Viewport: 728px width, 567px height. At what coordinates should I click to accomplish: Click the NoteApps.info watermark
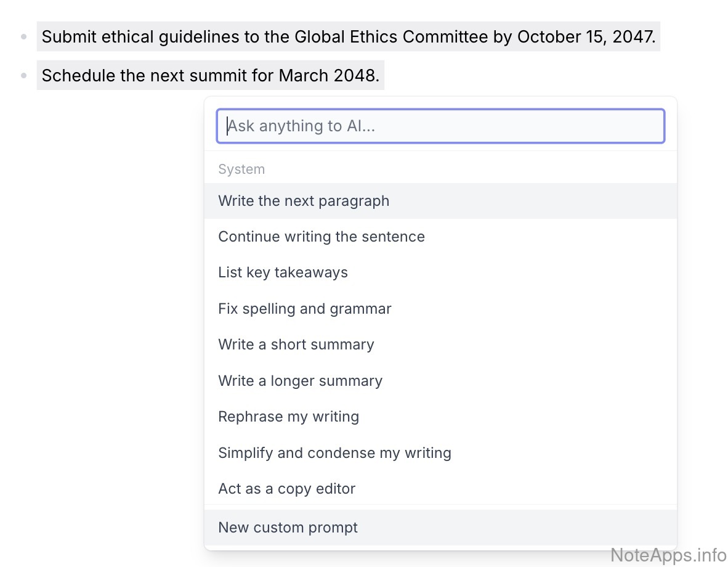[x=668, y=554]
